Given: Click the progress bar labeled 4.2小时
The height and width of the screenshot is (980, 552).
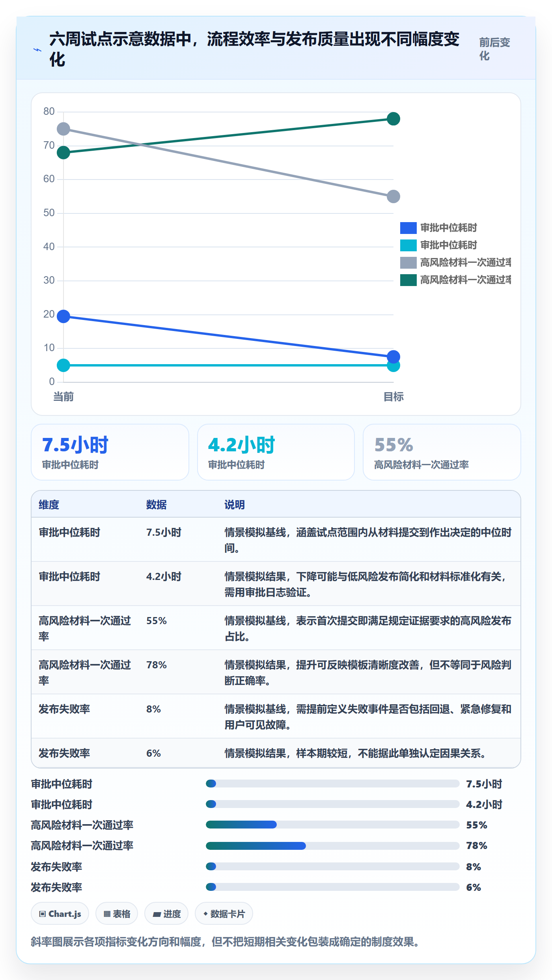Looking at the screenshot, I should (x=332, y=804).
